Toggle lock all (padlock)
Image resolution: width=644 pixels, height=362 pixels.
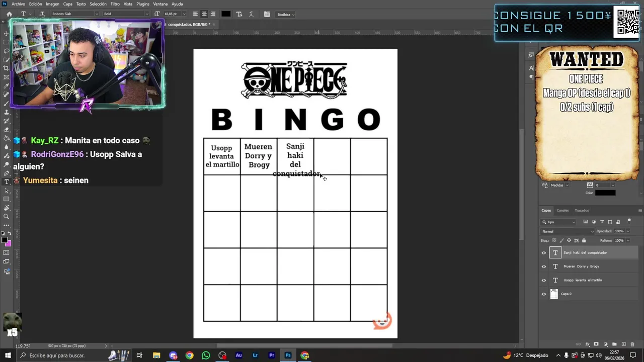(583, 240)
